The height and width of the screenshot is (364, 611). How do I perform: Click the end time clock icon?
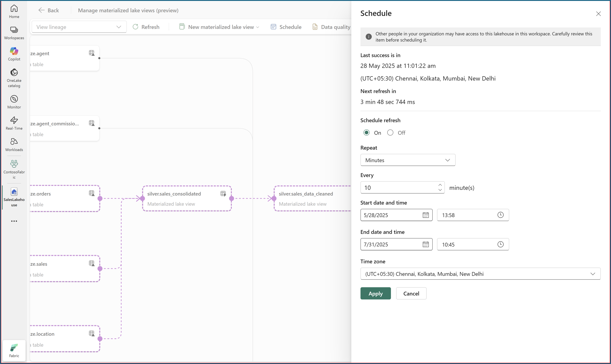[500, 244]
